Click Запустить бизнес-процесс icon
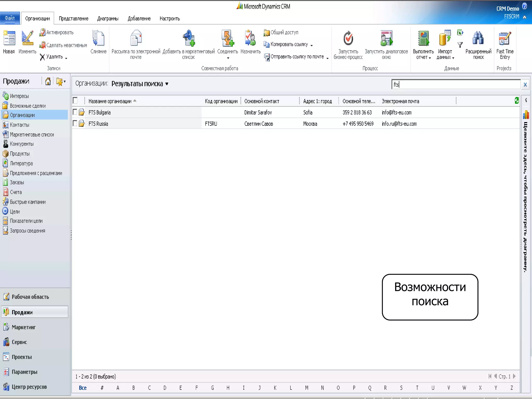This screenshot has height=399, width=532. tap(348, 38)
